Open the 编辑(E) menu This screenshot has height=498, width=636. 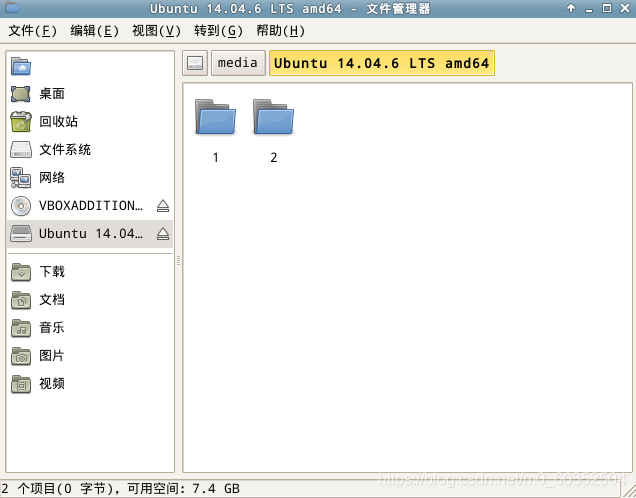[x=95, y=30]
